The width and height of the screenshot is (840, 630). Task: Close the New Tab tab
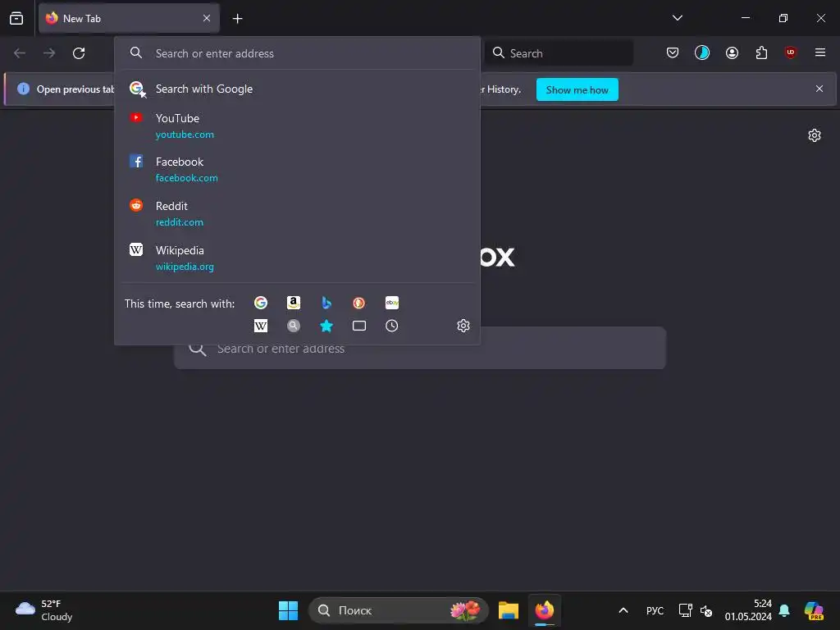click(x=207, y=18)
